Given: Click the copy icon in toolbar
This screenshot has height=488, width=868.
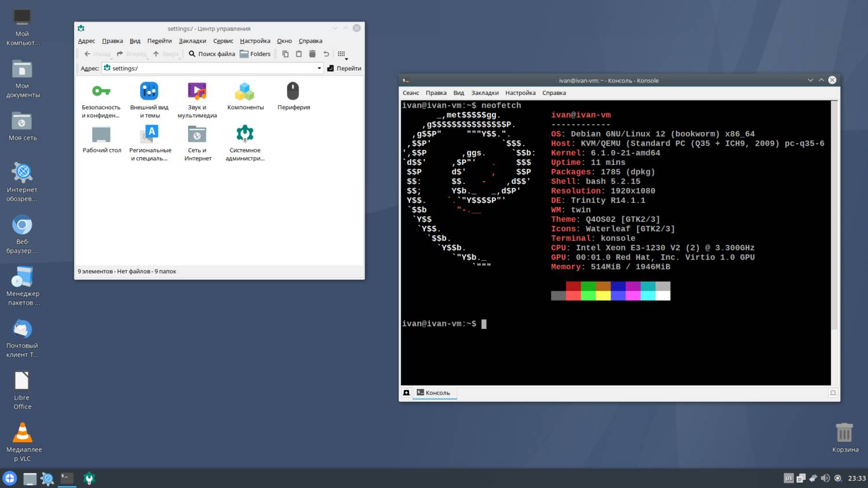Looking at the screenshot, I should point(285,54).
